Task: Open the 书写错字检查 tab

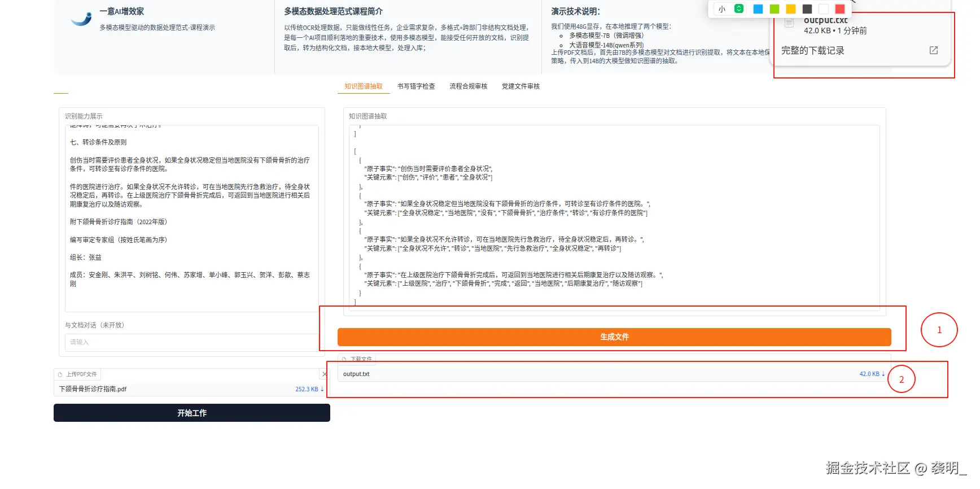Action: (416, 86)
